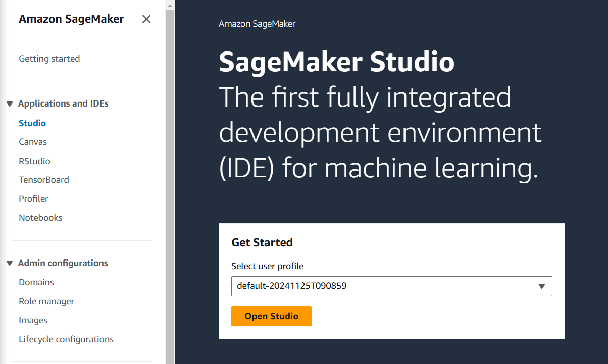Click the Get Started heading

[x=262, y=242]
